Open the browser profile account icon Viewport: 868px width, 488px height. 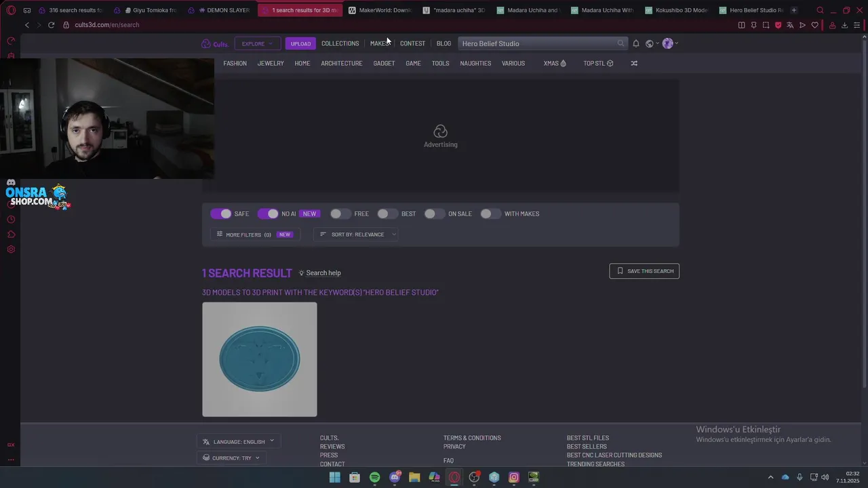(832, 25)
